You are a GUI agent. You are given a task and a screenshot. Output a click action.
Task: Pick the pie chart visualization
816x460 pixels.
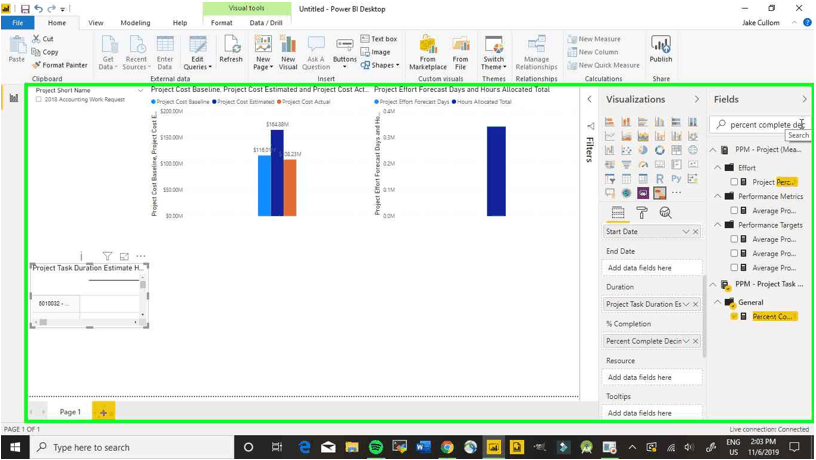click(643, 150)
